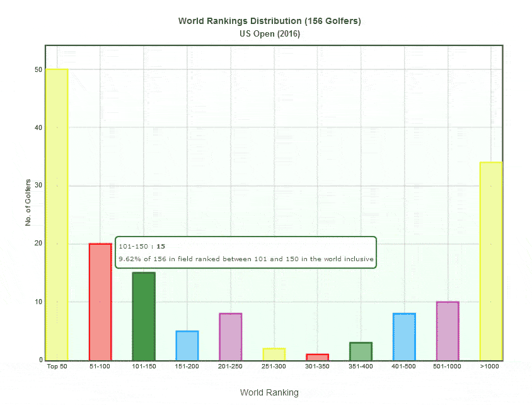The height and width of the screenshot is (405, 532).
Task: Click the purple 201-250 bar
Action: point(230,336)
